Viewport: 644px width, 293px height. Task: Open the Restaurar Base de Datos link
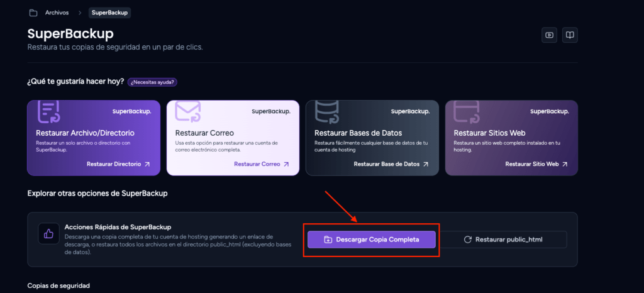tap(391, 164)
